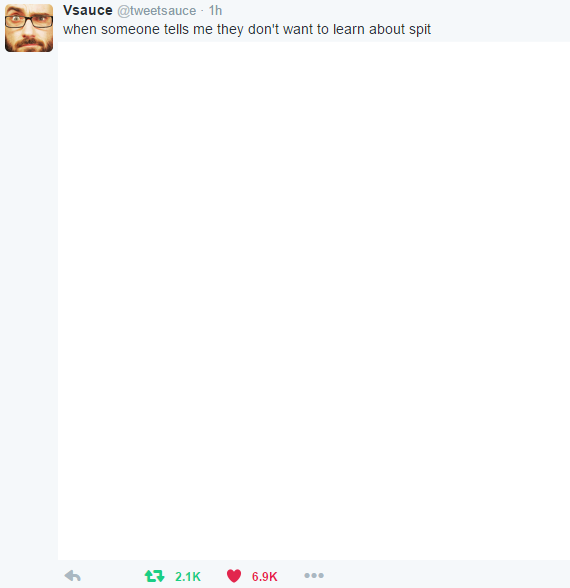View the 6.9K likes count
Screen dimensions: 570x588
pyautogui.click(x=264, y=576)
